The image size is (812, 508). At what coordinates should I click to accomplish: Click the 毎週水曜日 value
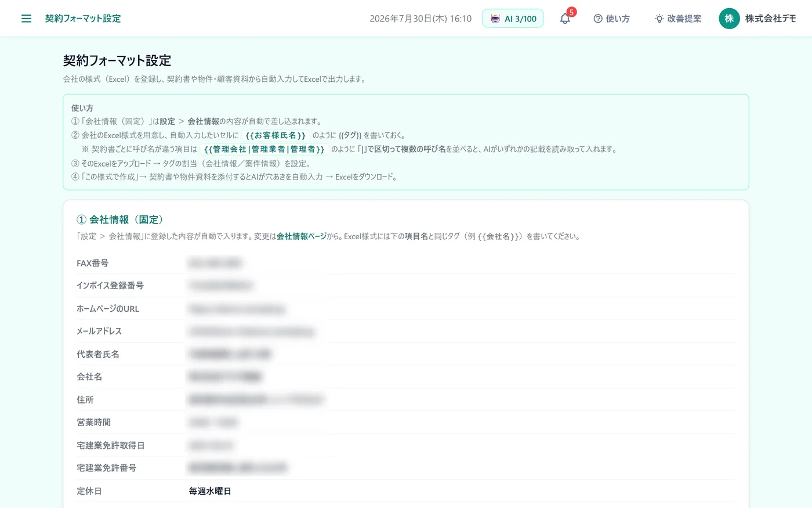210,491
